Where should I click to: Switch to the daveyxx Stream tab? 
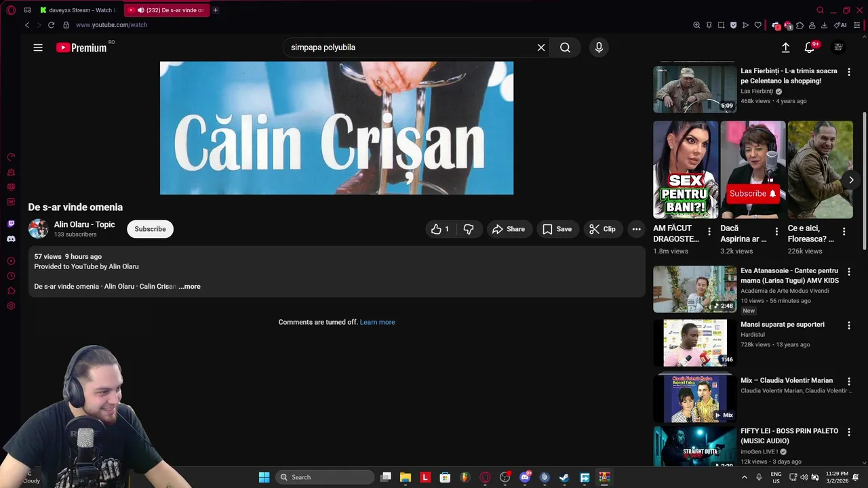point(79,10)
